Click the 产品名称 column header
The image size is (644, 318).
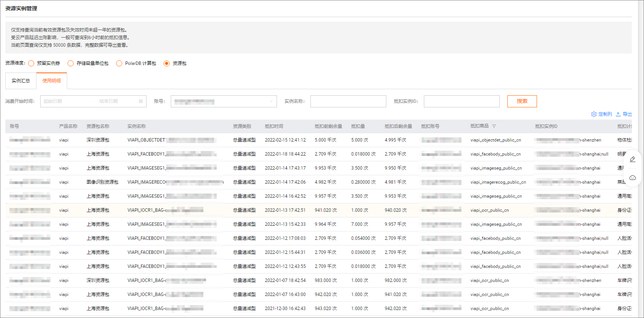coord(68,126)
